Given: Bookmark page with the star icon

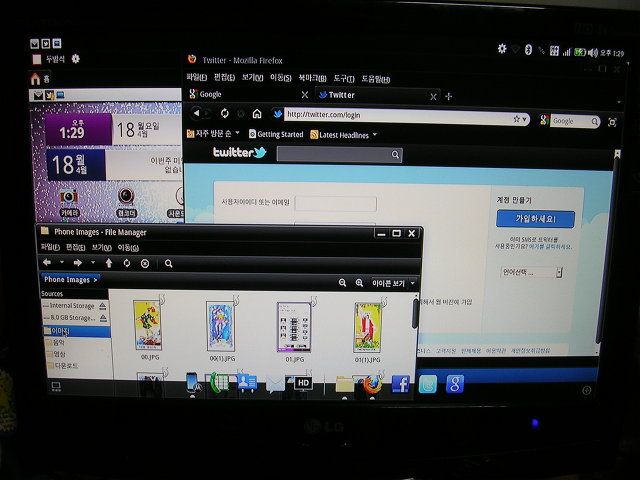Looking at the screenshot, I should click(516, 119).
